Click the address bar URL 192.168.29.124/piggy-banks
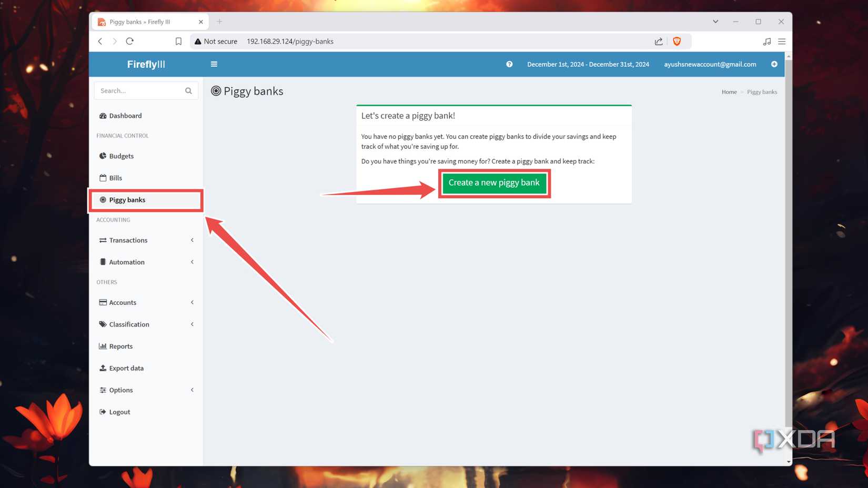Screen dimensions: 868x488 pyautogui.click(x=290, y=41)
